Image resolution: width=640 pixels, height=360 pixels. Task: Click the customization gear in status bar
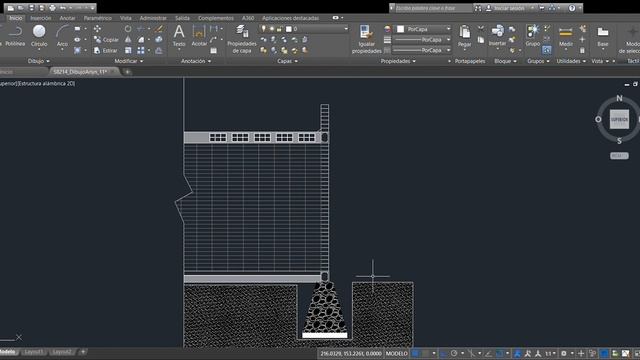pyautogui.click(x=564, y=353)
